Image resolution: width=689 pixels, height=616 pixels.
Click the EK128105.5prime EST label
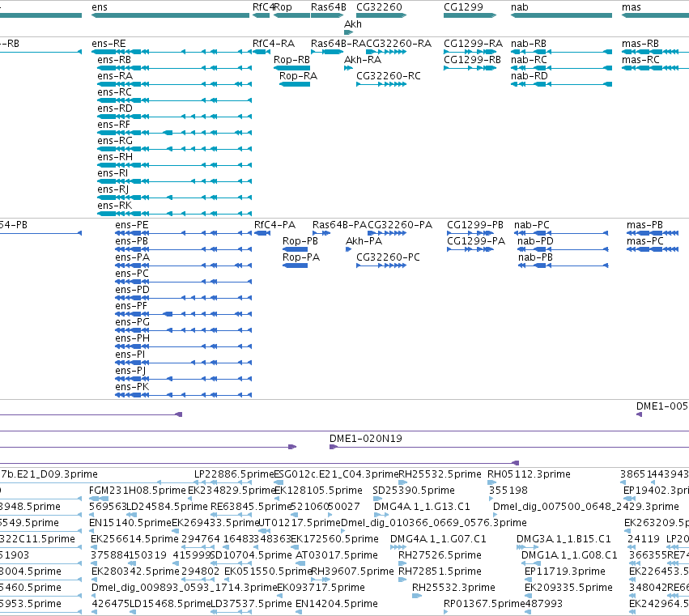(318, 491)
